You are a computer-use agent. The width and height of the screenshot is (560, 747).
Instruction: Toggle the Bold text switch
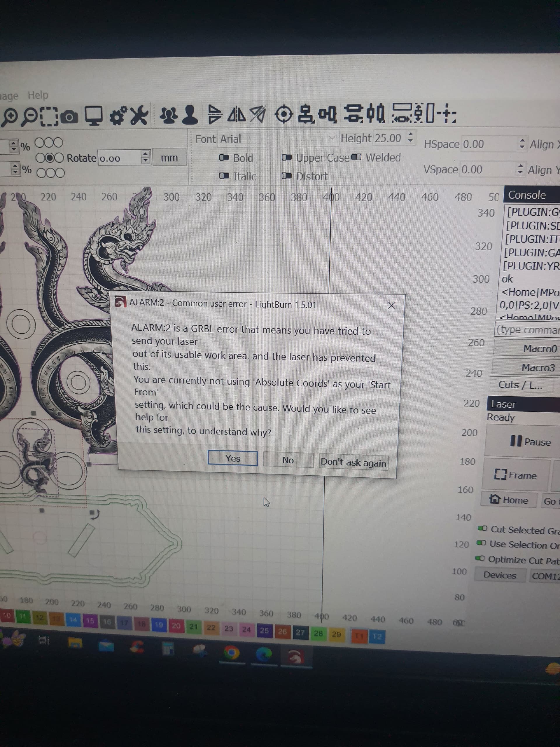click(x=224, y=157)
